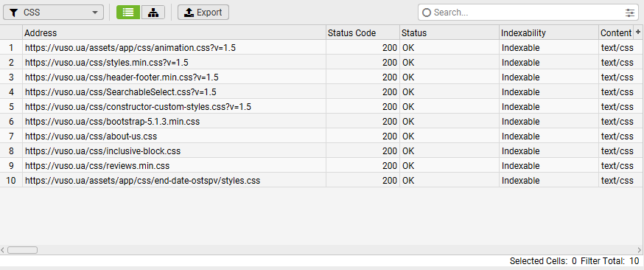Select the styles.min.css?v=1.5 address
The height and width of the screenshot is (270, 644).
pos(106,63)
